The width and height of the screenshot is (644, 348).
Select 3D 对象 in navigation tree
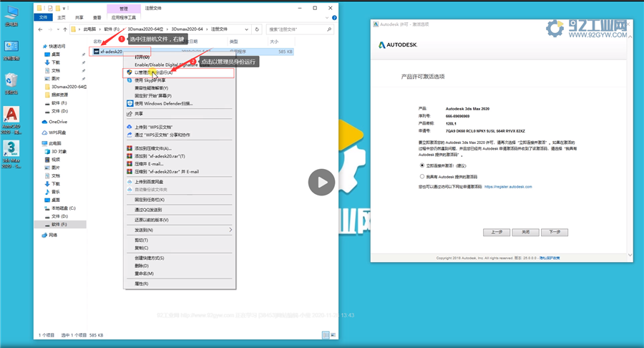(x=59, y=152)
